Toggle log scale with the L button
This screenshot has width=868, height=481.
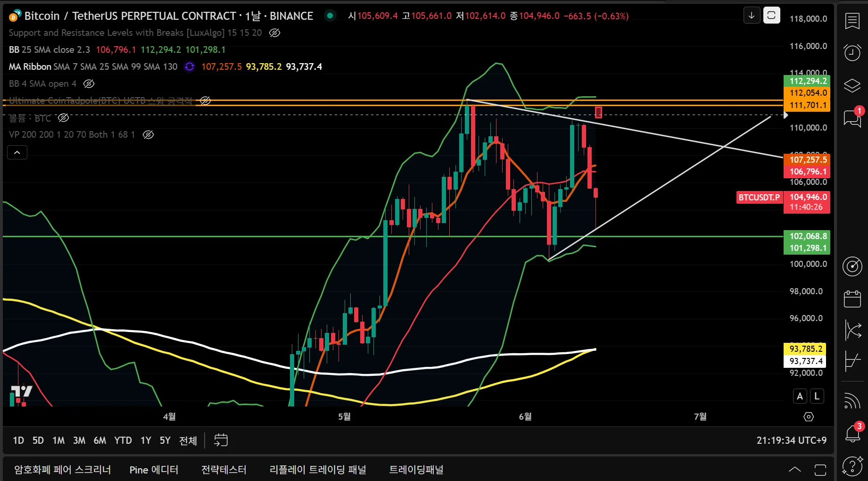pyautogui.click(x=817, y=397)
